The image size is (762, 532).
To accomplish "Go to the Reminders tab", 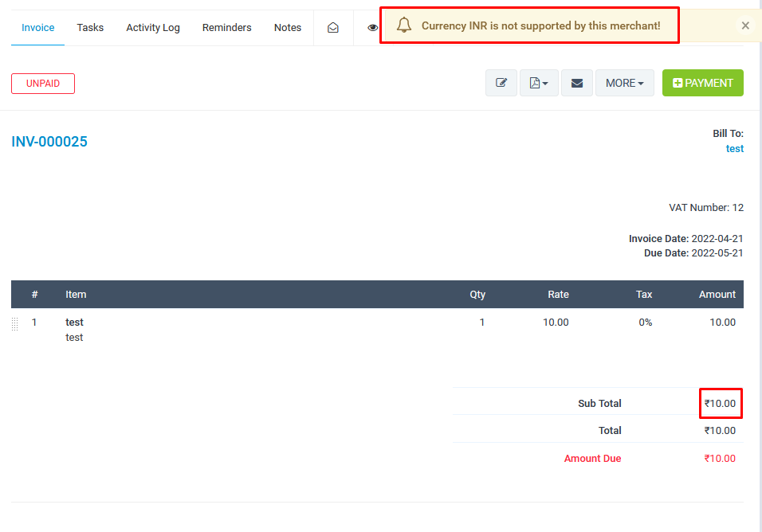I will click(x=226, y=27).
